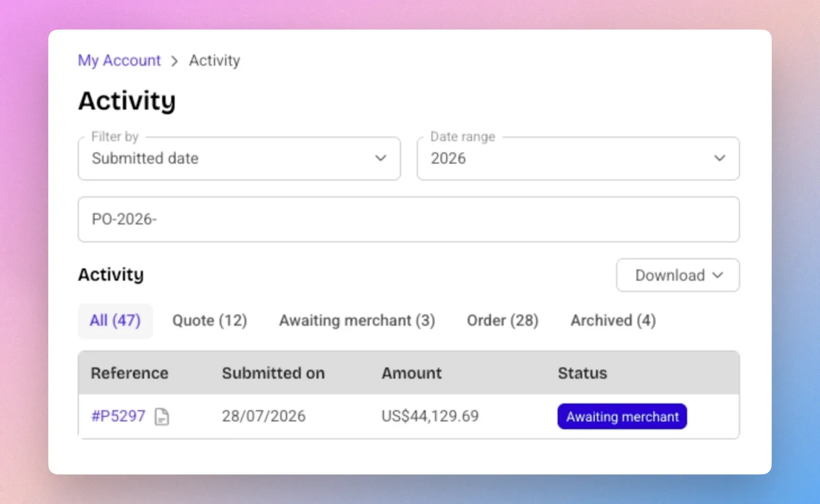
Task: Go to My Account breadcrumb link
Action: click(x=119, y=60)
